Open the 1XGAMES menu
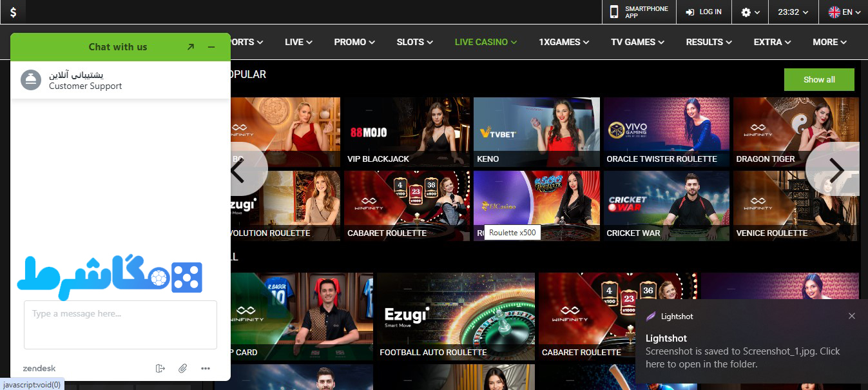This screenshot has height=390, width=868. [564, 42]
